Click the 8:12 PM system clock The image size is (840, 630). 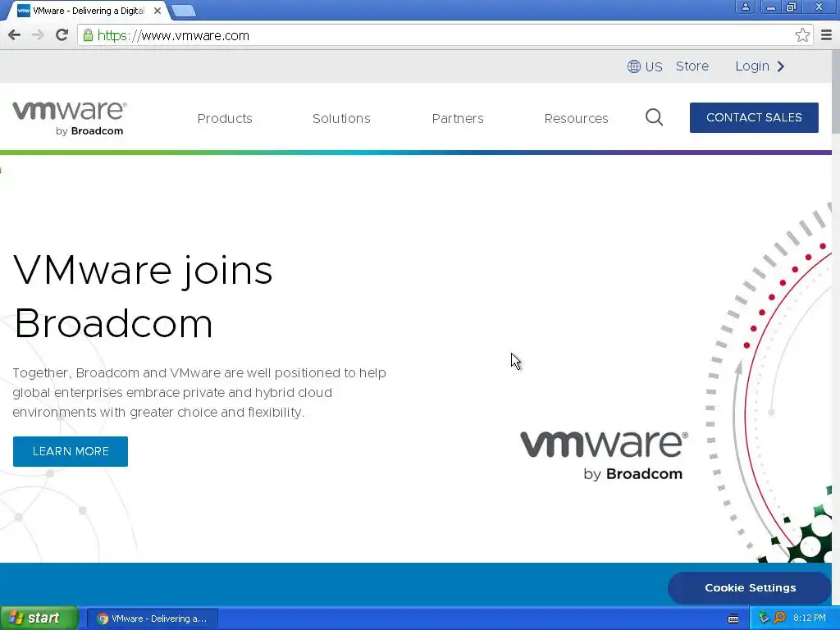click(809, 618)
